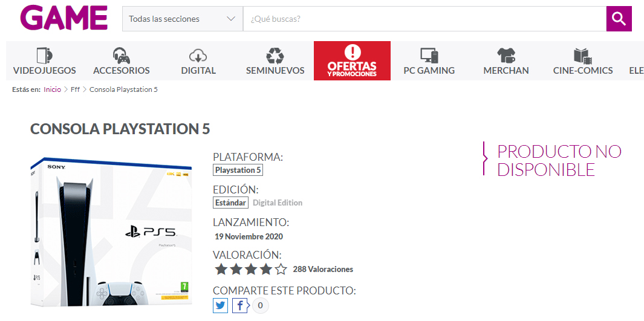The width and height of the screenshot is (644, 321).
Task: Click the 19 Noviembre 2020 launch date
Action: click(249, 237)
